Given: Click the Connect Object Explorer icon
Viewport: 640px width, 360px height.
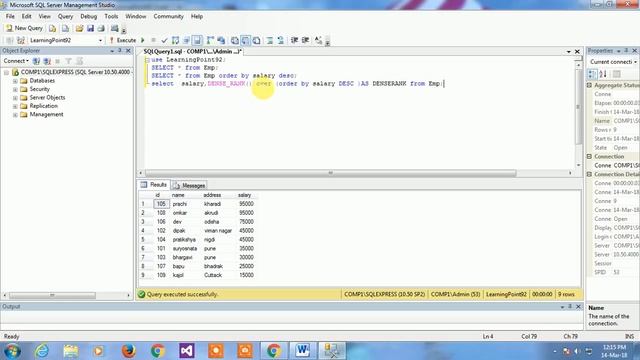Looking at the screenshot, I should [36, 61].
